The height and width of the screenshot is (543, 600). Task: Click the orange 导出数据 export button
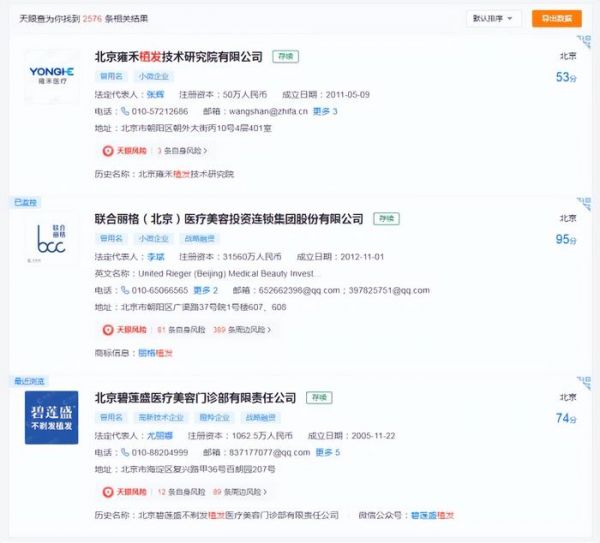tap(557, 18)
